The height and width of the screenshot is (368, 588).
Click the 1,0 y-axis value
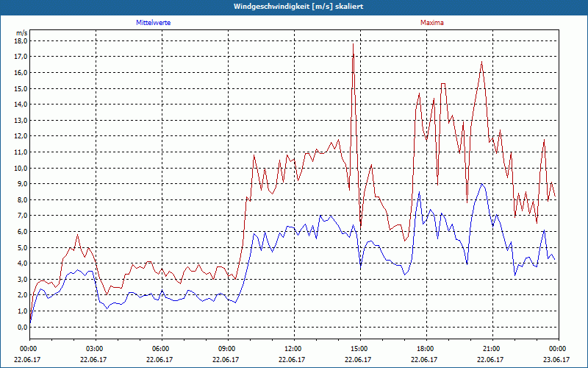pyautogui.click(x=23, y=311)
